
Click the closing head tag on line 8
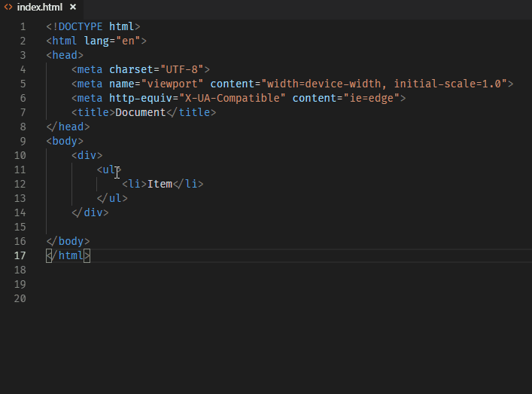[x=68, y=127]
